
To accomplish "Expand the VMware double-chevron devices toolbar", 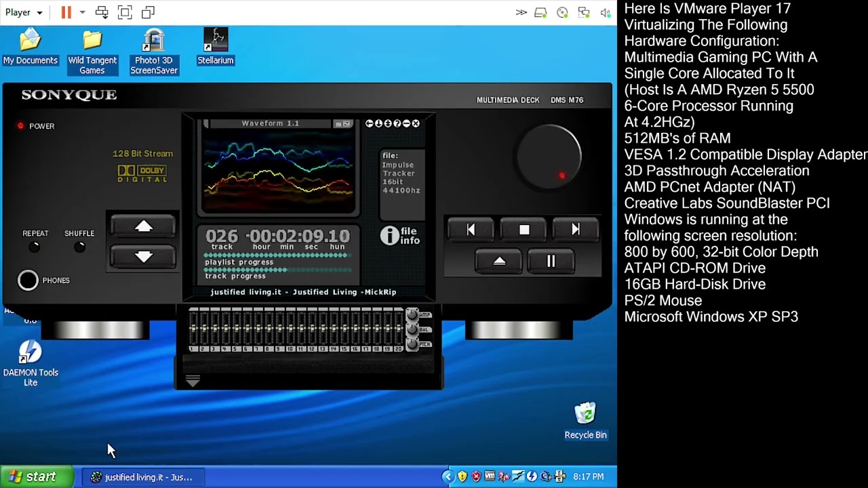I will point(521,12).
